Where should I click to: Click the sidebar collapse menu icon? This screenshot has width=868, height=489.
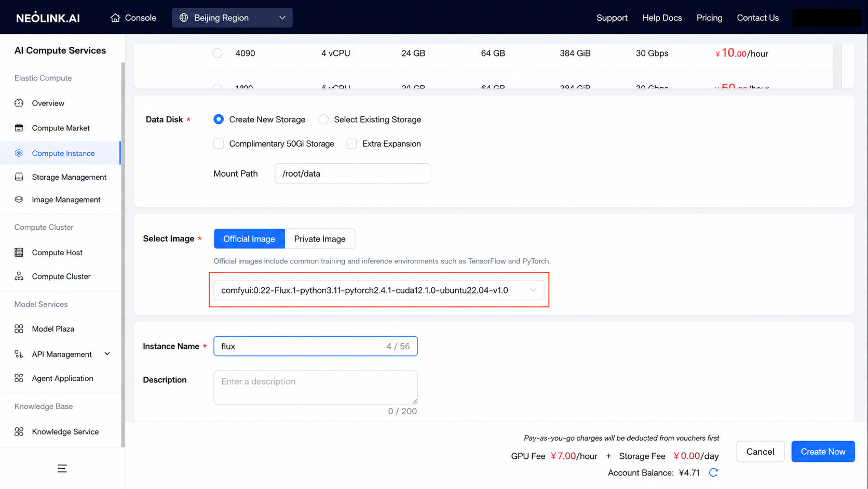[x=62, y=469]
